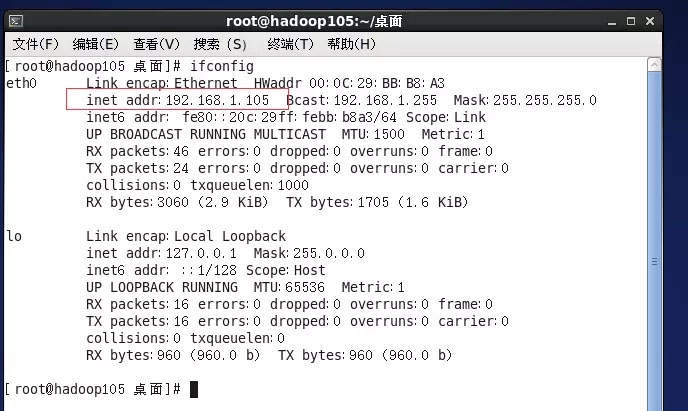The width and height of the screenshot is (688, 411).
Task: Click the cursor at the last prompt
Action: point(194,388)
